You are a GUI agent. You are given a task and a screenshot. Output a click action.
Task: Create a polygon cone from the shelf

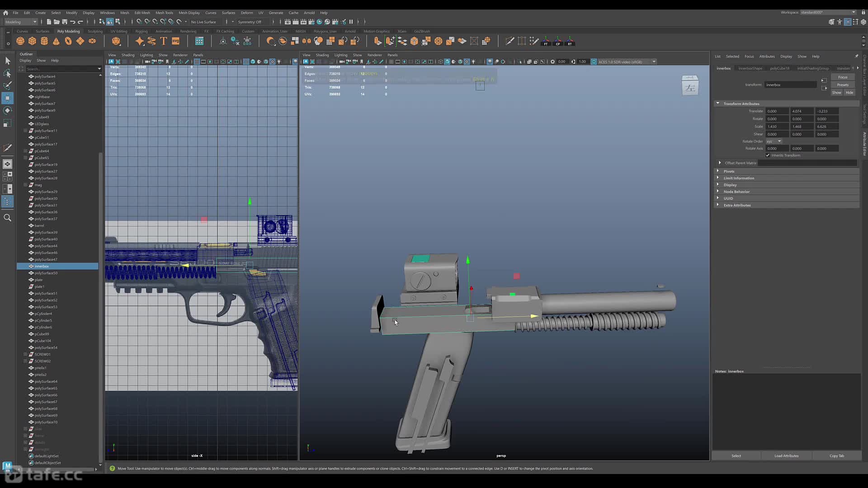click(56, 41)
